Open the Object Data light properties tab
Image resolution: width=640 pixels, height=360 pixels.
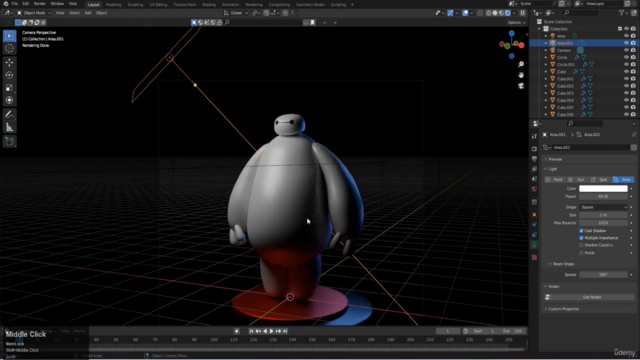click(x=534, y=245)
